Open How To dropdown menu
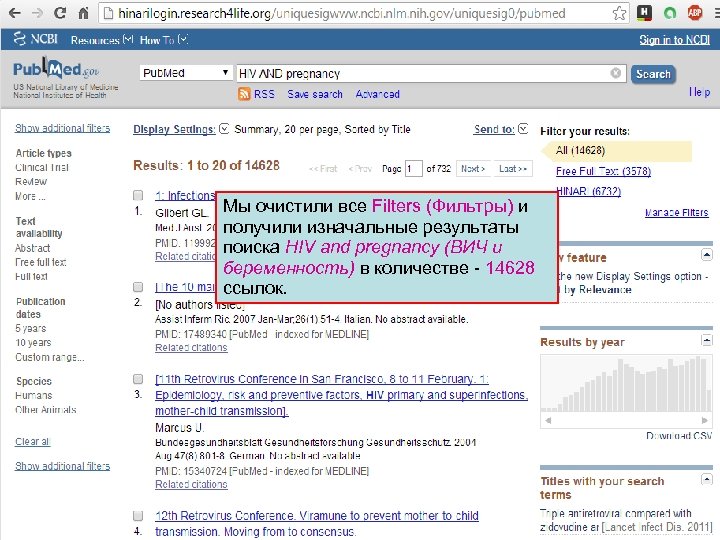The height and width of the screenshot is (540, 720). pyautogui.click(x=163, y=40)
